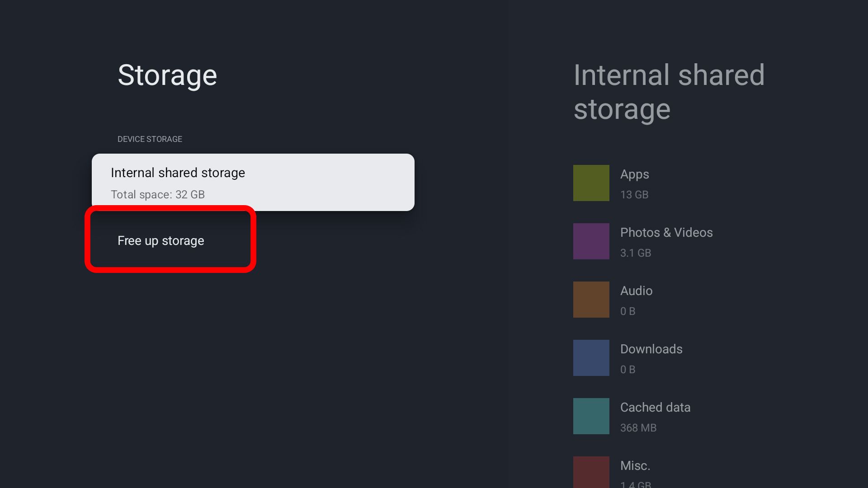
Task: Click the 3.1 GB size value
Action: pyautogui.click(x=636, y=253)
